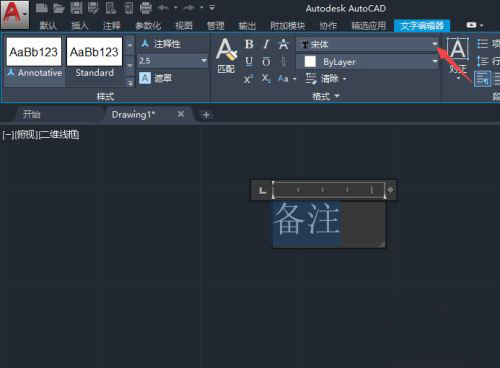Open the 精选应用 ribbon tab

(369, 26)
